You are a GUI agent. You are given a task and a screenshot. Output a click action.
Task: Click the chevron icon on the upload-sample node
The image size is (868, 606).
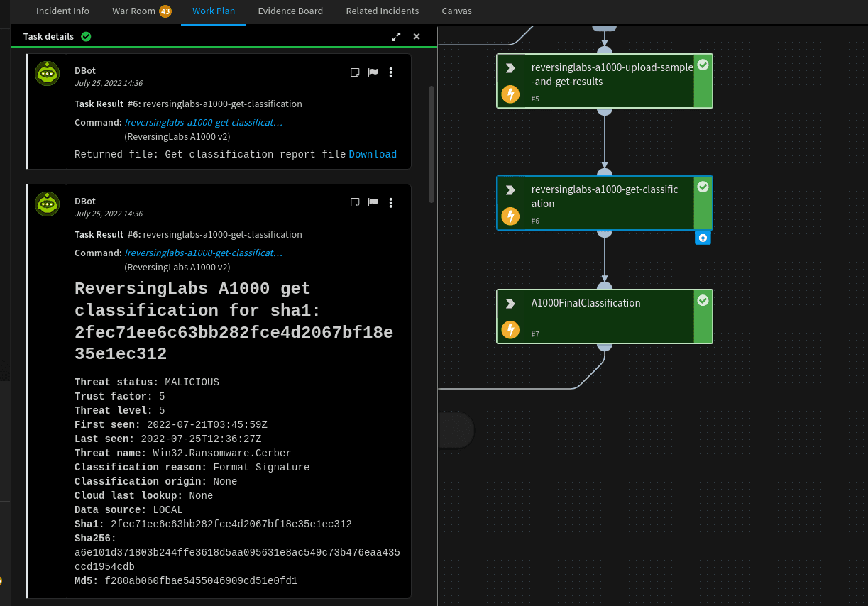pyautogui.click(x=510, y=68)
